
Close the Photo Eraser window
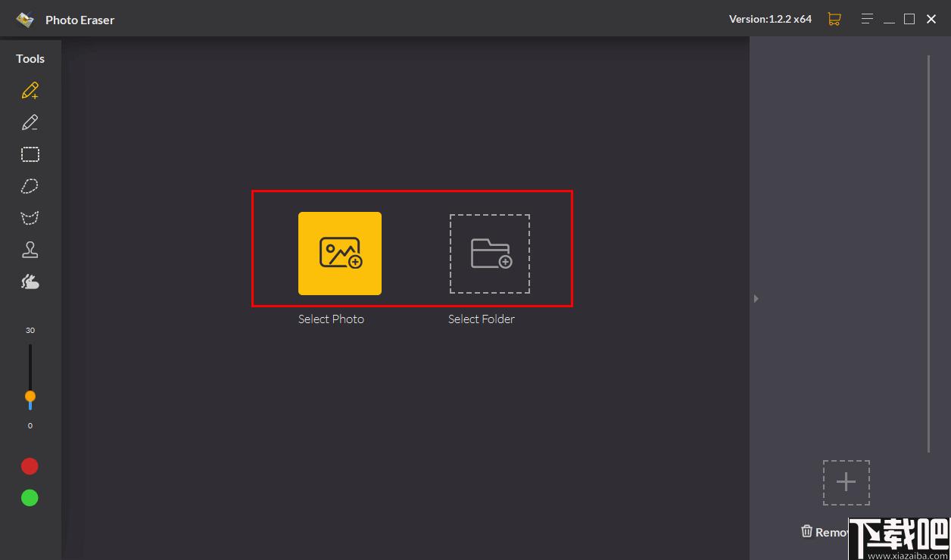(x=931, y=19)
